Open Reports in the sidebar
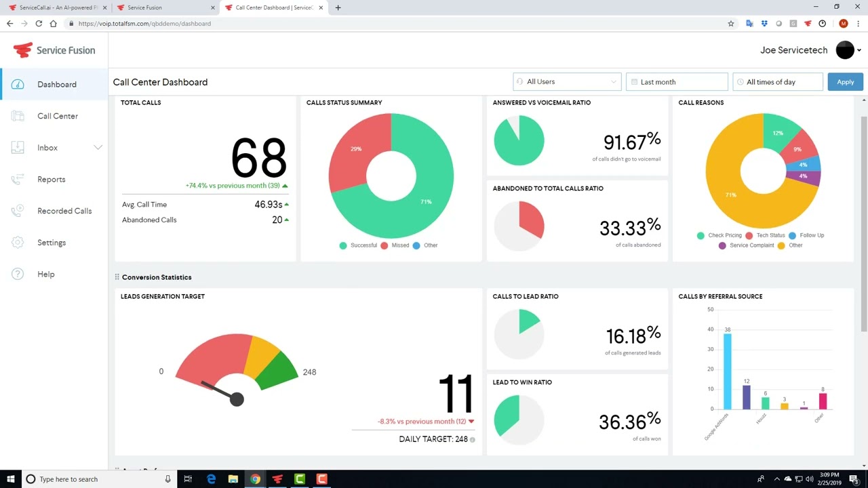868x488 pixels. coord(52,180)
